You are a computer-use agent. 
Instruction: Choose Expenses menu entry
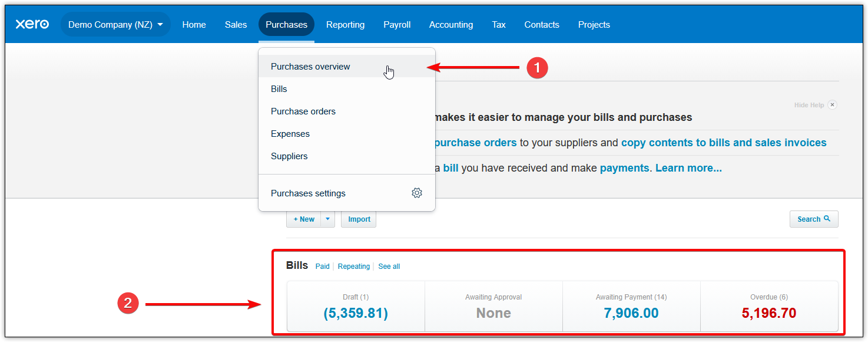[x=347, y=134]
